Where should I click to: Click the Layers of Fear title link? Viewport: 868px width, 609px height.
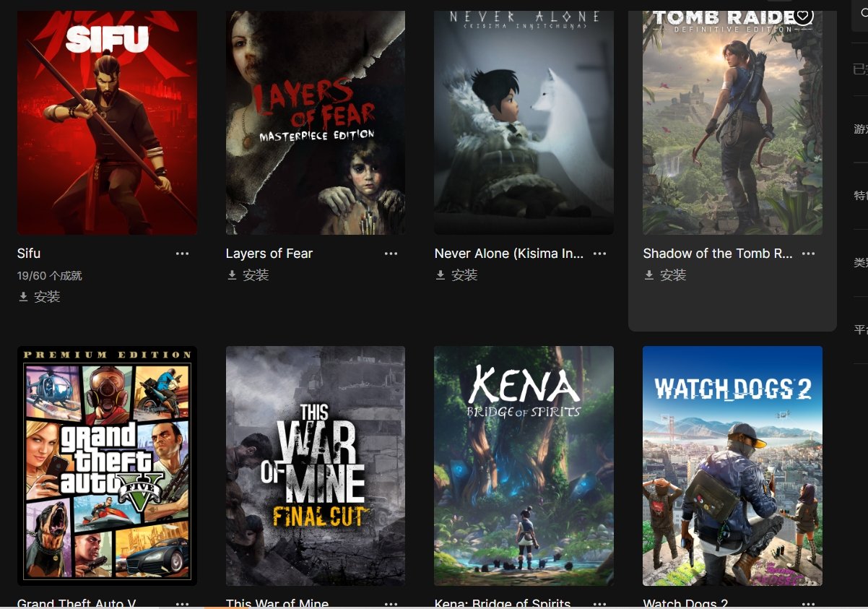coord(269,254)
